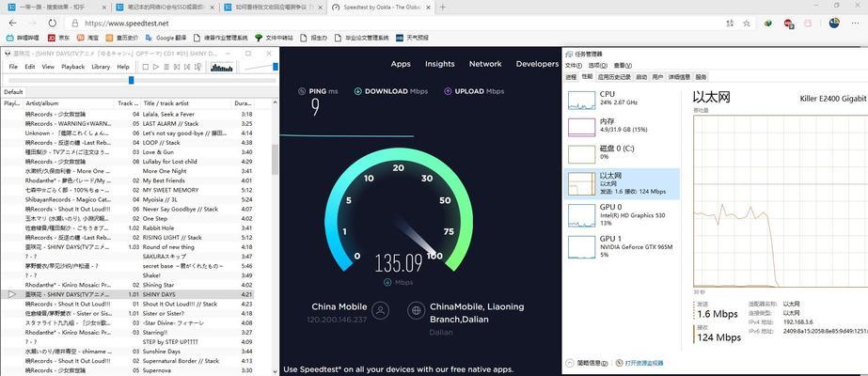Viewport: 868px width, 376px height.
Task: Open the foobar2000 Playback menu
Action: tap(73, 67)
